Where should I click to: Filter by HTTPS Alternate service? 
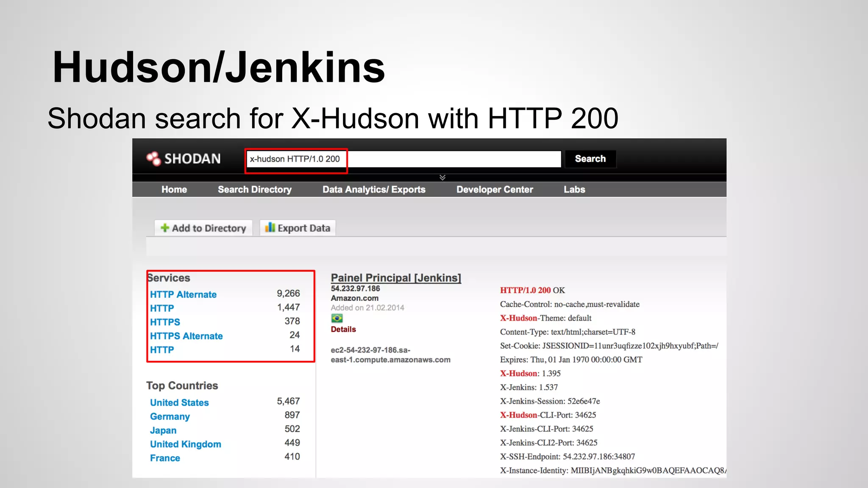186,336
